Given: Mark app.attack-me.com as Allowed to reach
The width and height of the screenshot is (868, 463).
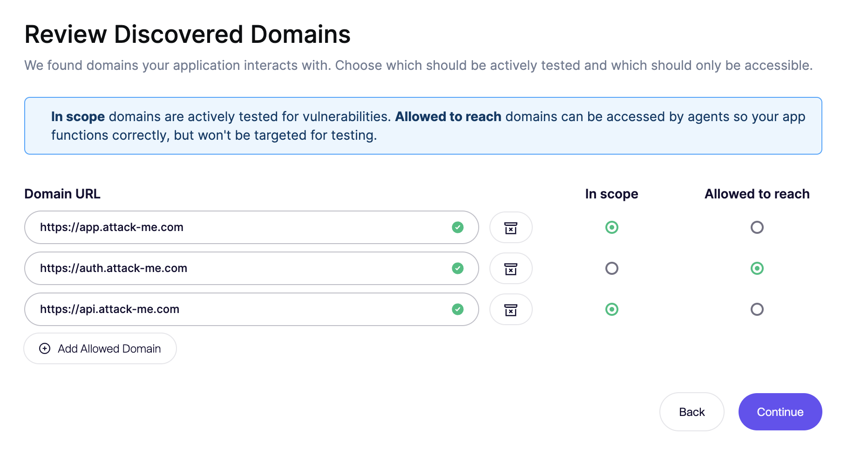Looking at the screenshot, I should click(x=757, y=227).
